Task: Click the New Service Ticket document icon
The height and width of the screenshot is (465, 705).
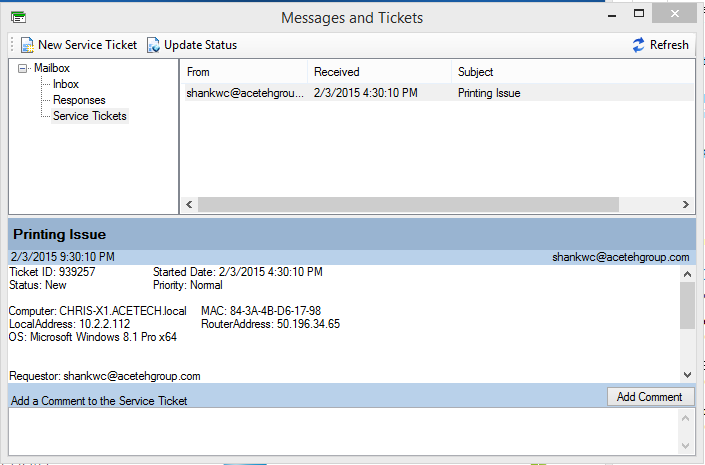Action: tap(27, 45)
